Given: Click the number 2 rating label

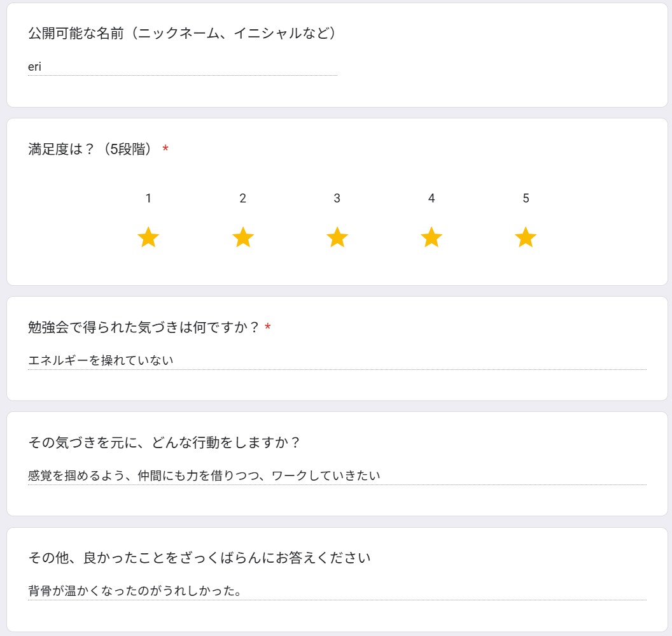Looking at the screenshot, I should (243, 198).
